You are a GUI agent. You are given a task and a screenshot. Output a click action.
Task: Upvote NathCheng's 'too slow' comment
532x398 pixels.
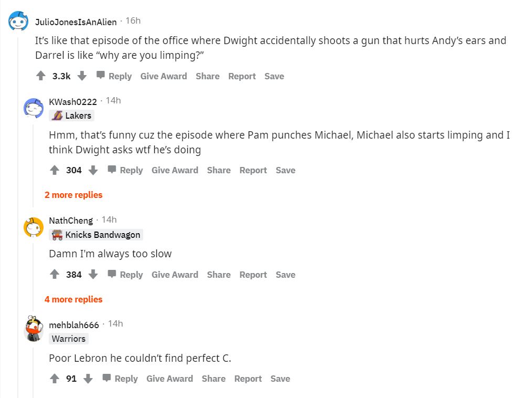pos(55,275)
